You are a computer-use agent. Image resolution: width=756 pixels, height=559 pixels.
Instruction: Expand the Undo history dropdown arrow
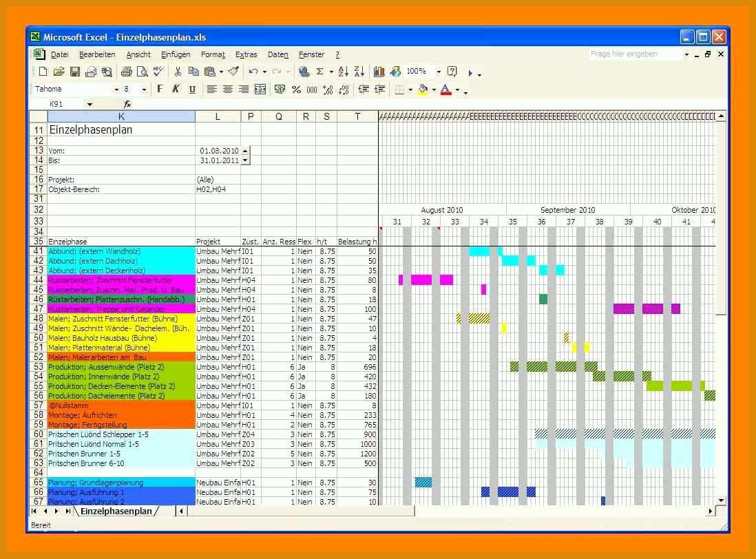click(x=264, y=72)
